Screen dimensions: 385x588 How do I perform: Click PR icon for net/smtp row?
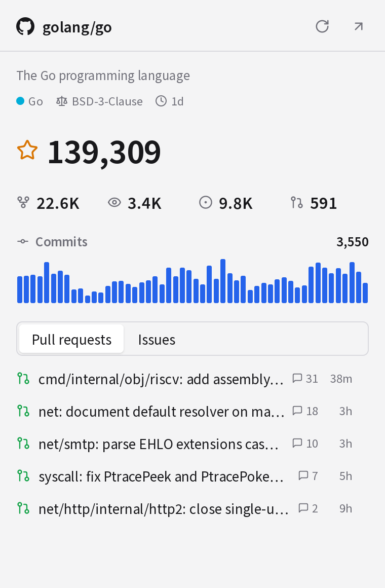23,443
